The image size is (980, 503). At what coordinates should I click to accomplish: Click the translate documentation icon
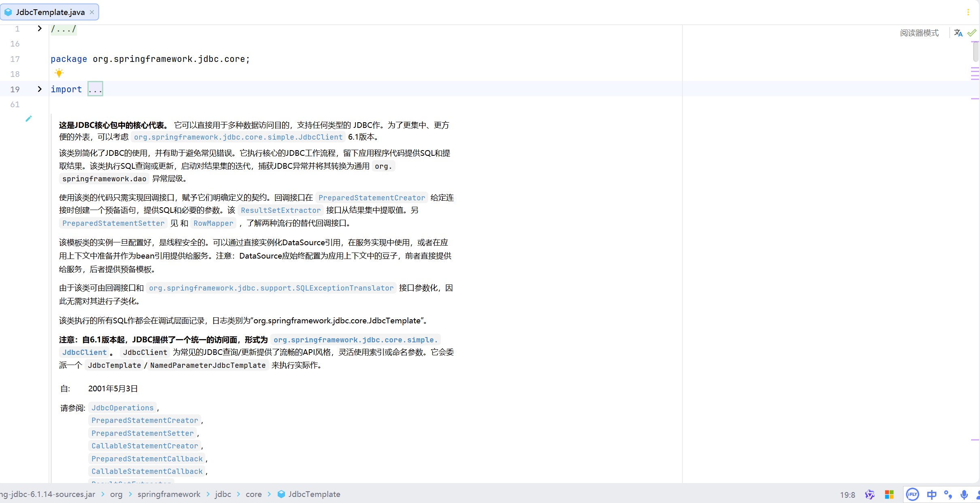958,33
